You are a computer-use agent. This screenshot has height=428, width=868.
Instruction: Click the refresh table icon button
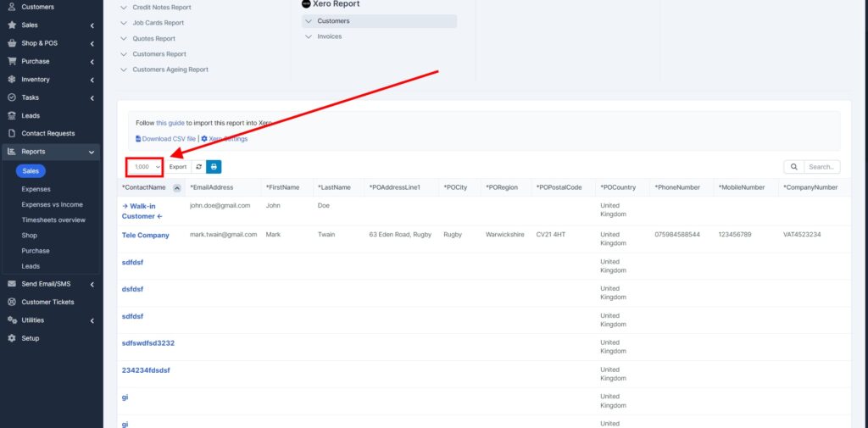tap(198, 167)
